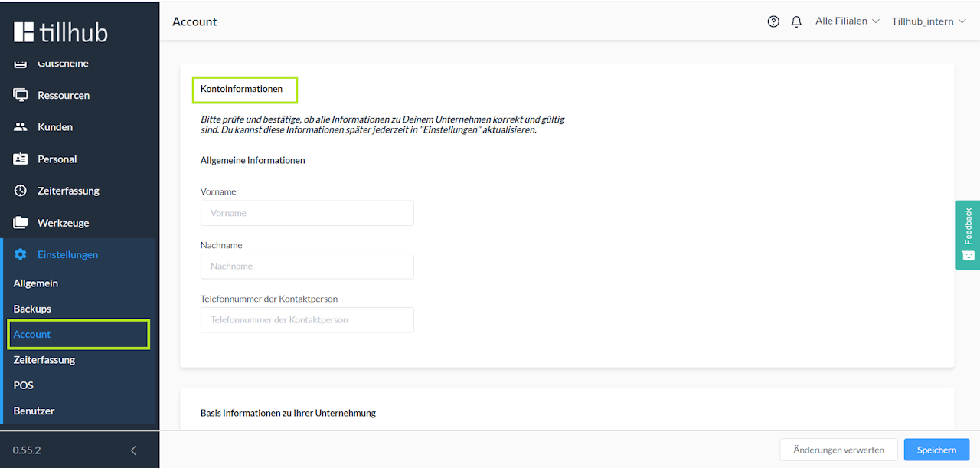Select Backups in the settings menu
Viewport: 980px width, 468px height.
32,309
